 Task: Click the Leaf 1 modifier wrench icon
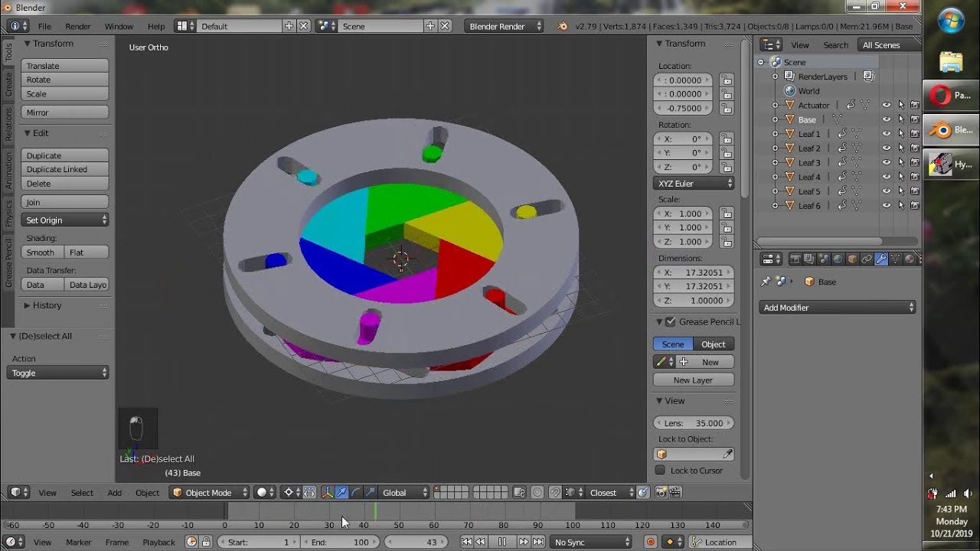point(841,134)
